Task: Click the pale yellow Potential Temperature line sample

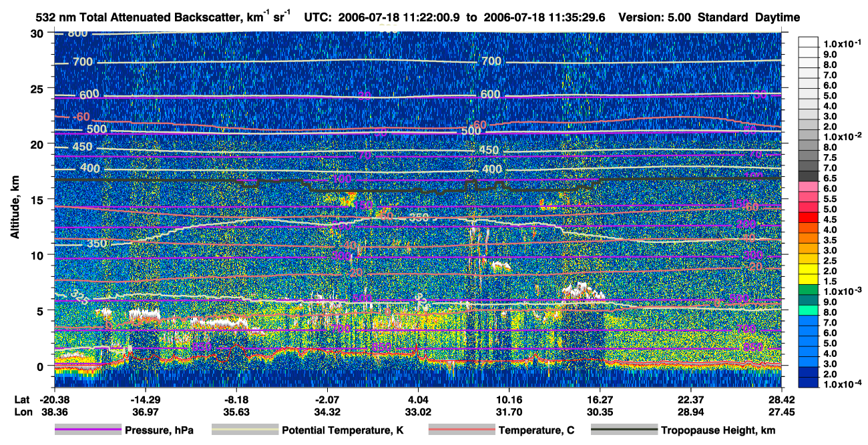Action: (244, 430)
